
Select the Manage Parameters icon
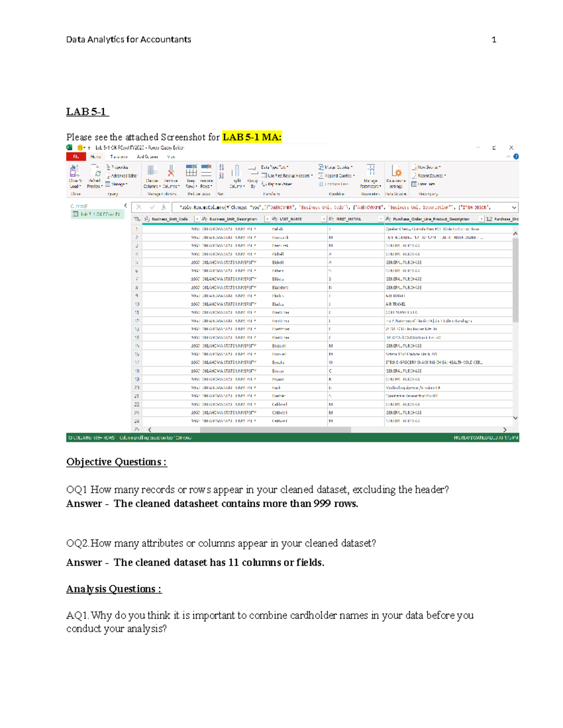point(371,176)
